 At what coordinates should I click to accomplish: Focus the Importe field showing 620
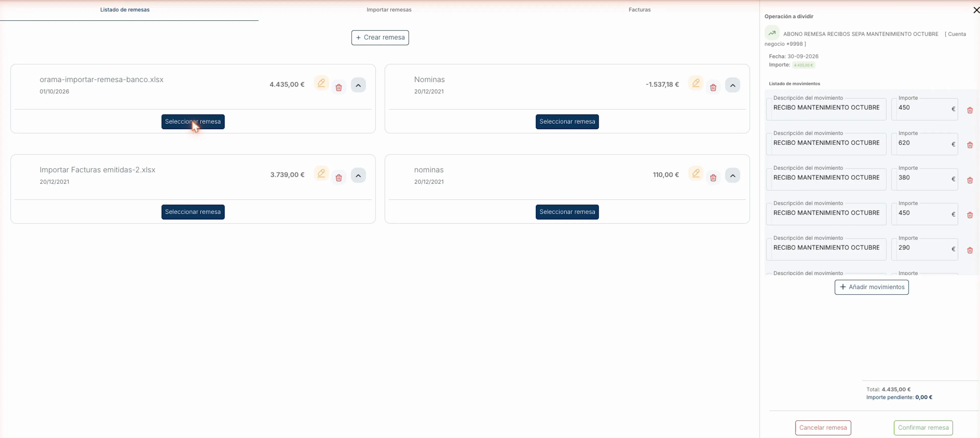tap(924, 144)
